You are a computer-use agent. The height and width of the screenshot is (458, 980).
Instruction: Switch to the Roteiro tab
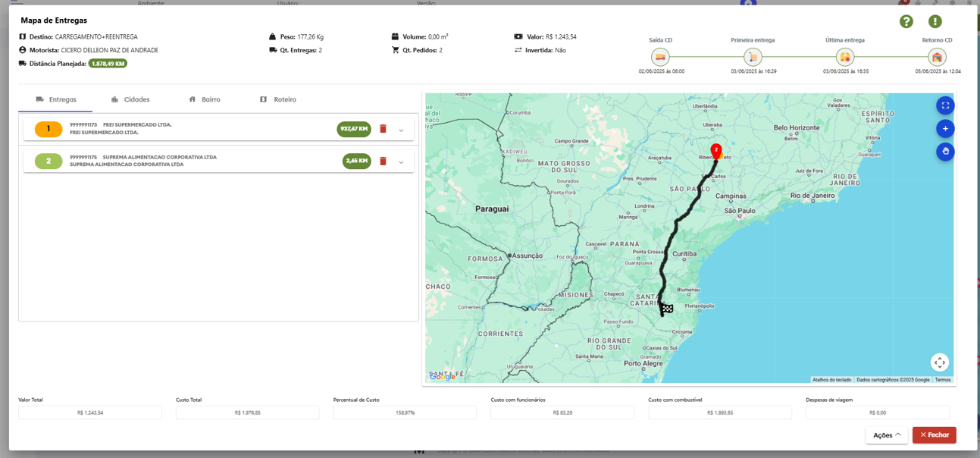pos(278,99)
